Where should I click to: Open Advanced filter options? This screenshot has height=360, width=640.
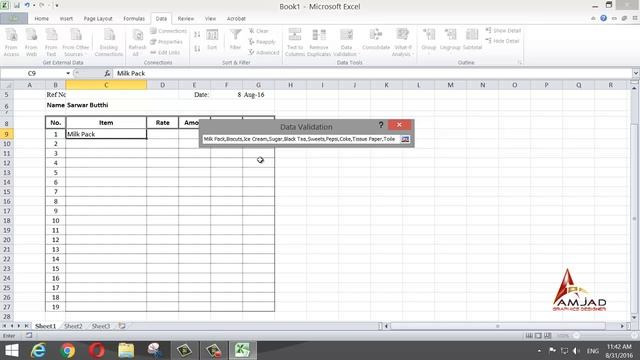tap(264, 52)
